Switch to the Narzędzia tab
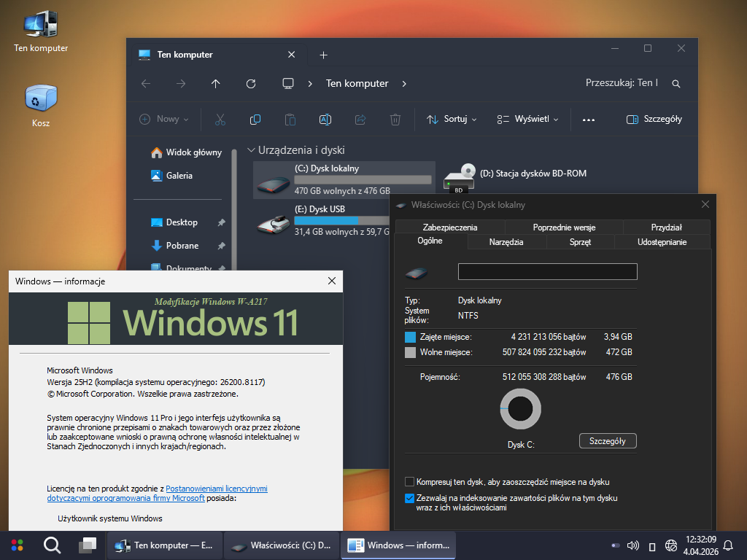Image resolution: width=747 pixels, height=560 pixels. point(506,242)
